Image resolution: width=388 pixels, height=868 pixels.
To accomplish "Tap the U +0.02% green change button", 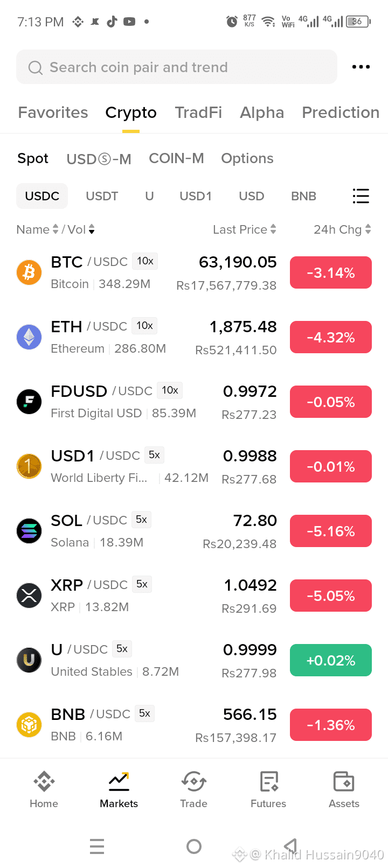I will (331, 660).
